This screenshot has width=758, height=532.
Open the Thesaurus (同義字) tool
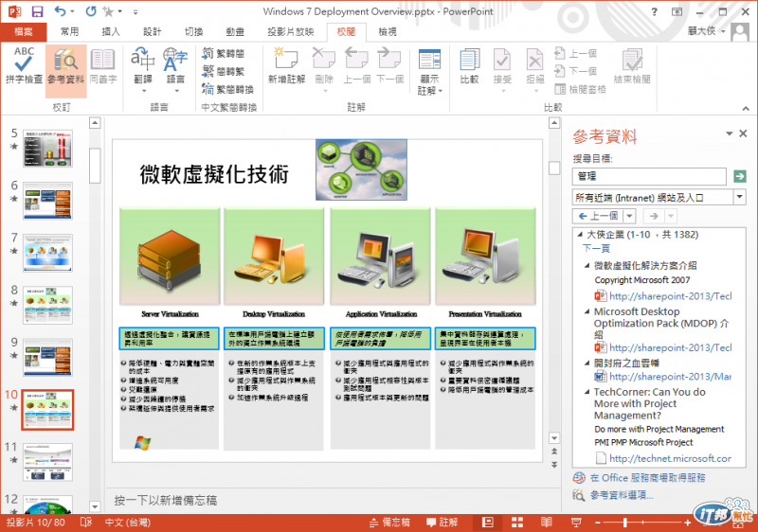[103, 65]
